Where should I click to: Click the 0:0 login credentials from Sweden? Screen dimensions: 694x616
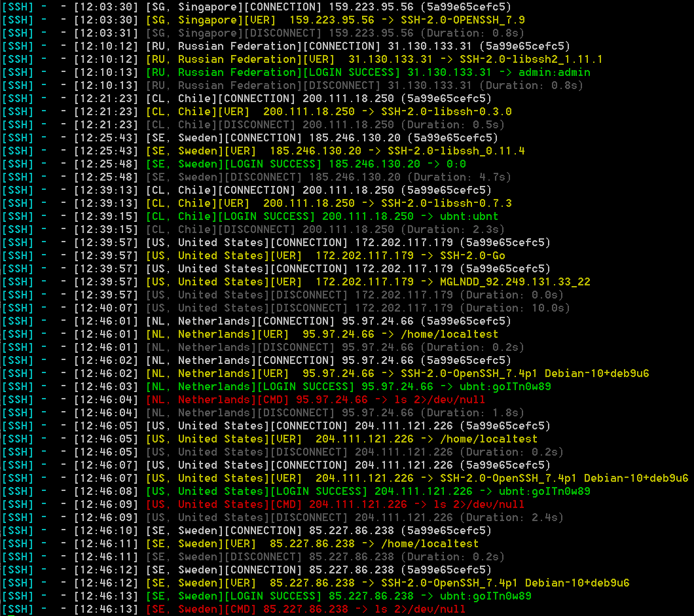[x=456, y=164]
